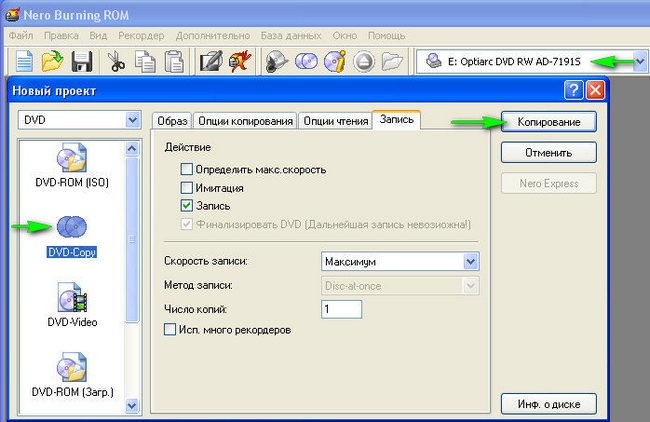Click the Отменить button

(549, 153)
